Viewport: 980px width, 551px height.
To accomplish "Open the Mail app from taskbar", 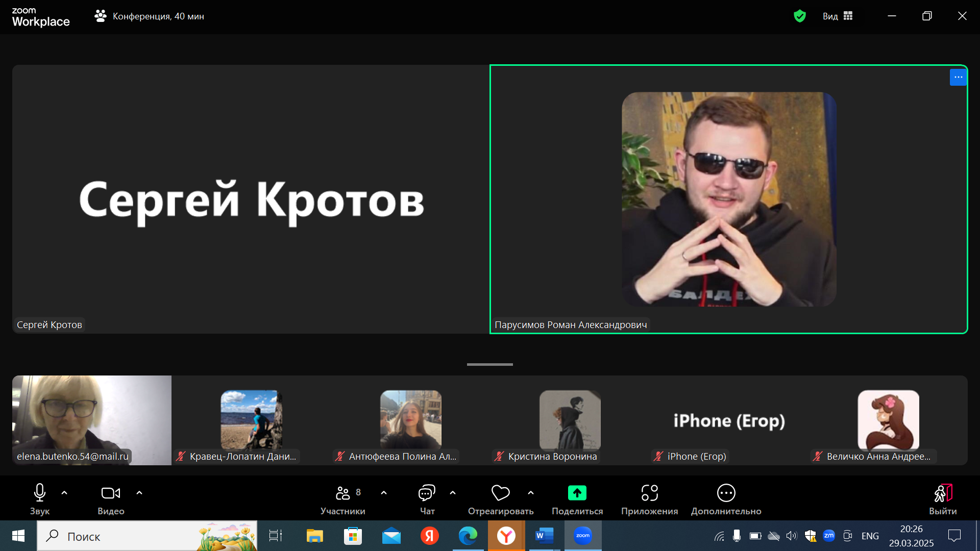I will (391, 536).
